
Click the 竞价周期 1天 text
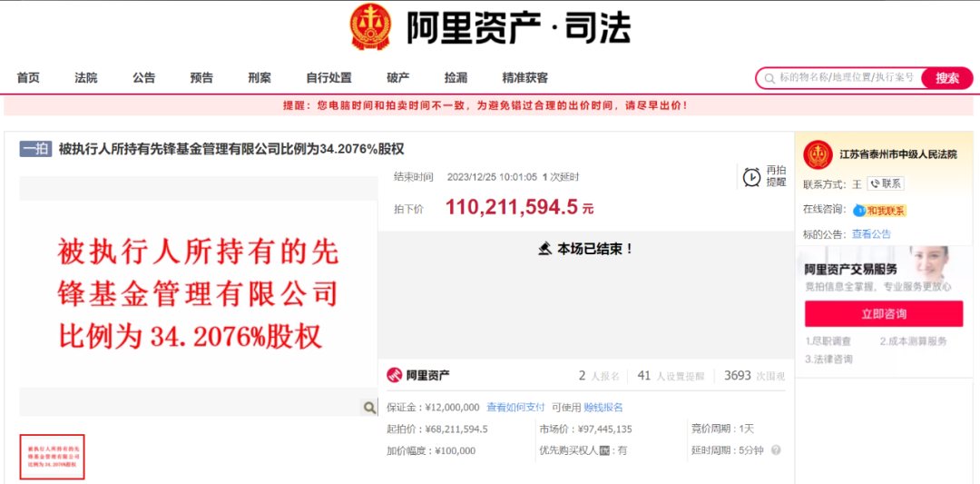click(x=722, y=430)
